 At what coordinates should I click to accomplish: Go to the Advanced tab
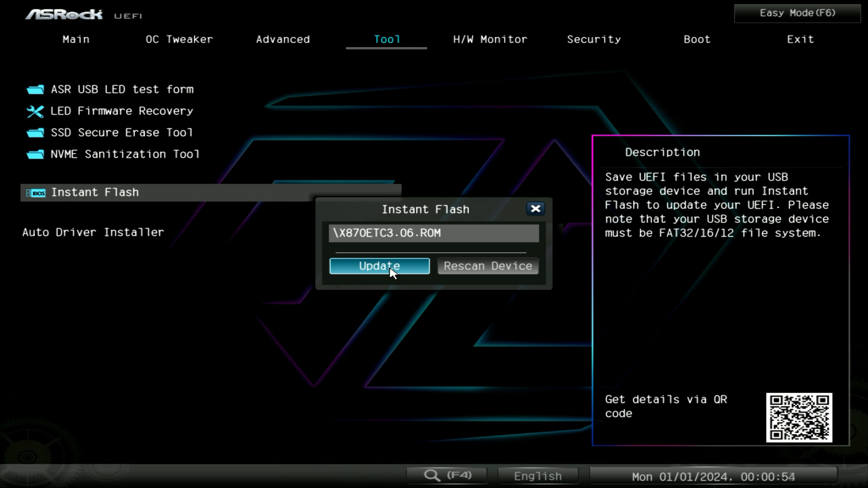283,39
